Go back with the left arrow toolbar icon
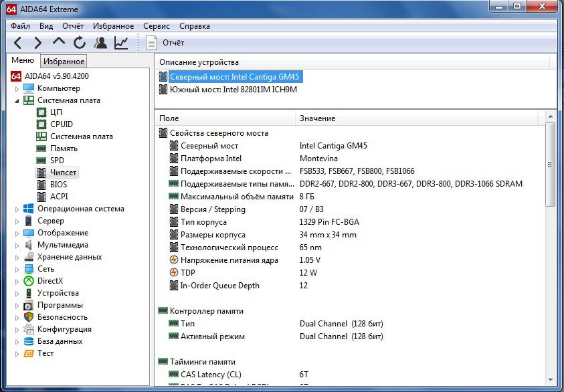 pos(17,43)
